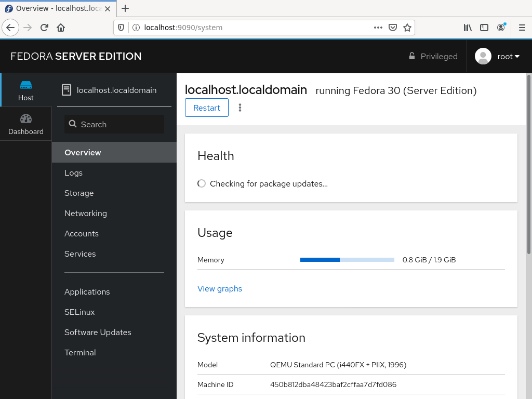
Task: Click the Restart button
Action: 207,108
